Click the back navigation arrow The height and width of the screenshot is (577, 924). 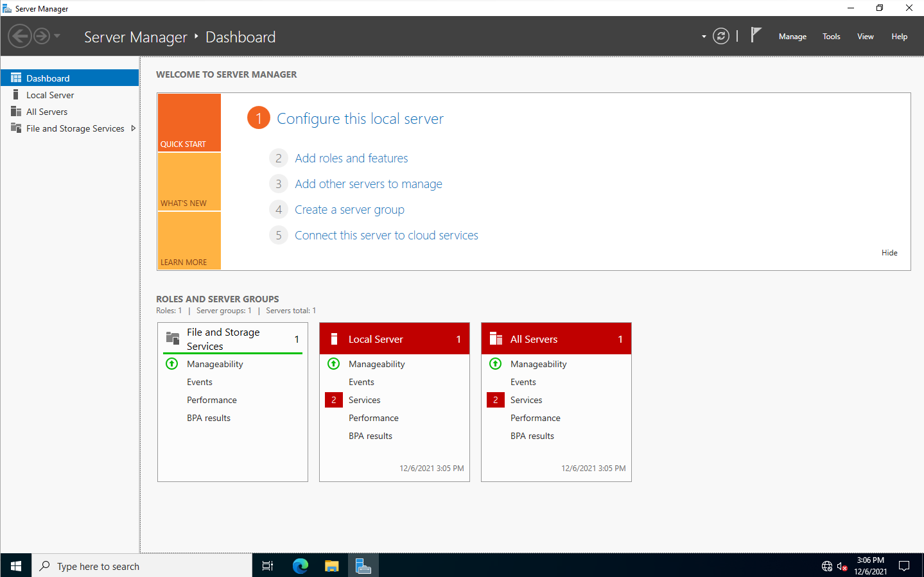pyautogui.click(x=20, y=37)
